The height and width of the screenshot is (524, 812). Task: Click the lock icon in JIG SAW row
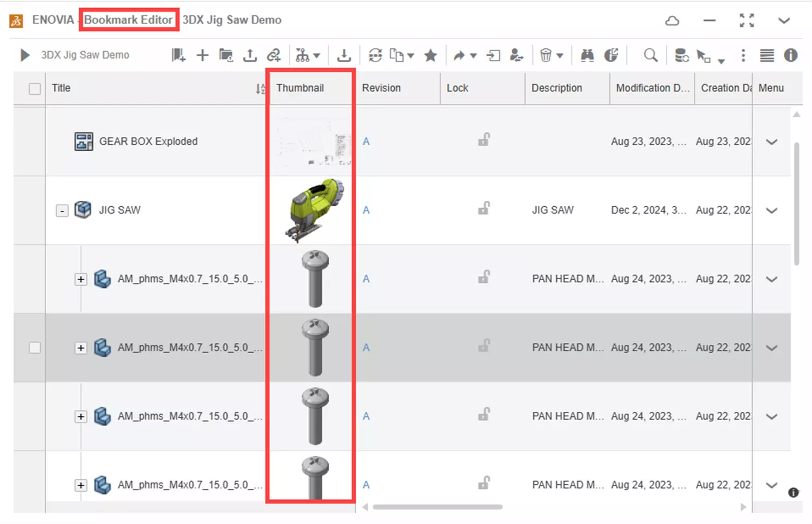pyautogui.click(x=484, y=208)
